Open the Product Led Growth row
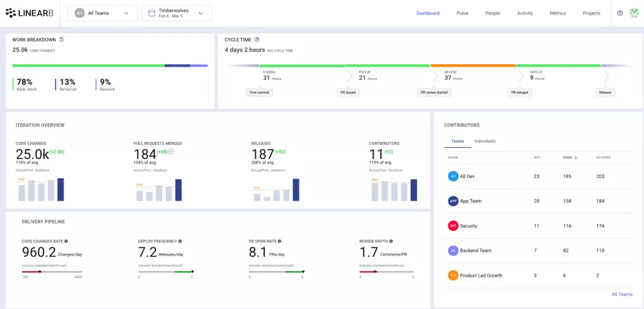The image size is (644, 309). 538,275
